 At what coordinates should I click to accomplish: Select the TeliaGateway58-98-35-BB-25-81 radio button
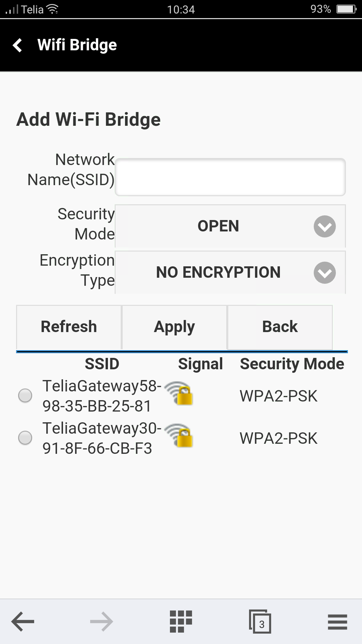coord(25,395)
